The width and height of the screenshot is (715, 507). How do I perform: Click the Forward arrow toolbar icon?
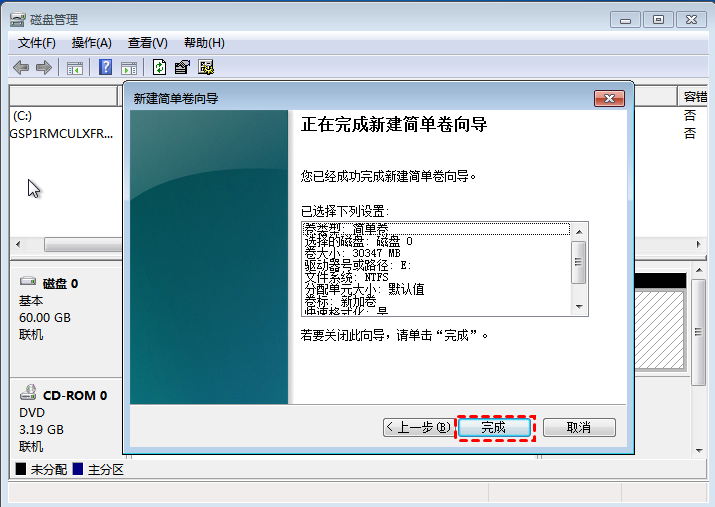click(44, 67)
